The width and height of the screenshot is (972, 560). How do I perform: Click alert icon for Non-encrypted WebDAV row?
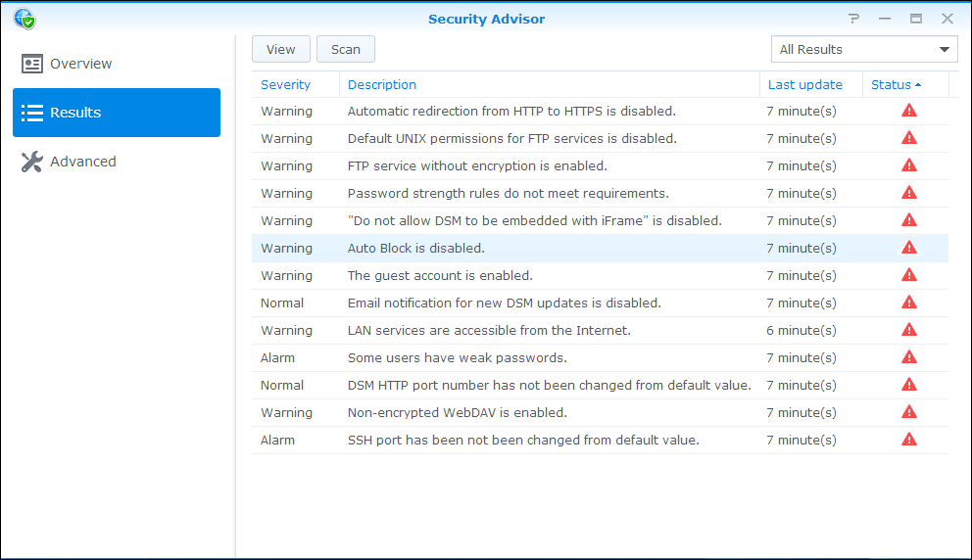(908, 412)
